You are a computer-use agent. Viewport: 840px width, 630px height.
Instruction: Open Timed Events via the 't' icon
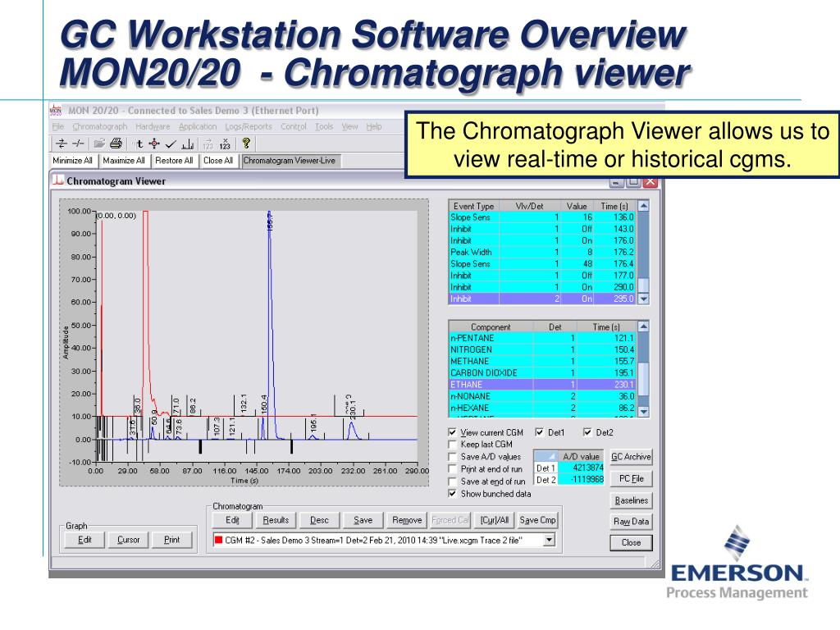coord(139,144)
